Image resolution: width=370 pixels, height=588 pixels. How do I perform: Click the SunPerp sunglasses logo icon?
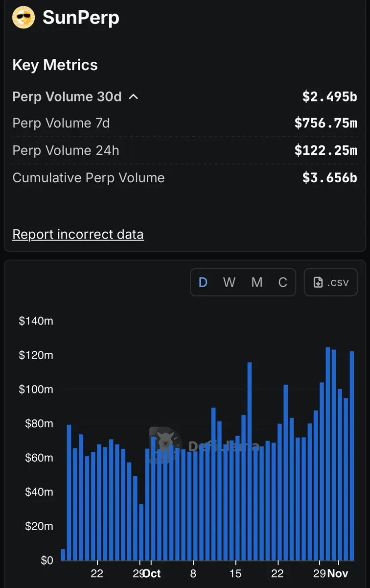[x=23, y=18]
